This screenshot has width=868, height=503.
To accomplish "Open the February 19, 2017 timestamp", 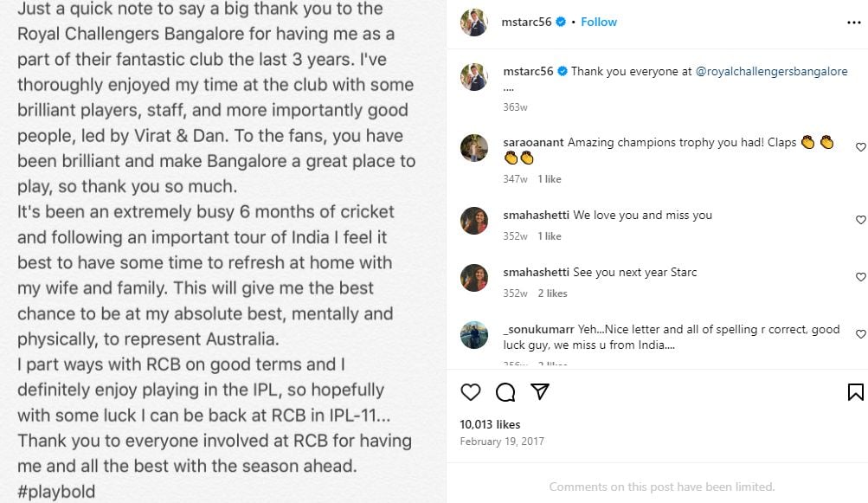I will 502,442.
